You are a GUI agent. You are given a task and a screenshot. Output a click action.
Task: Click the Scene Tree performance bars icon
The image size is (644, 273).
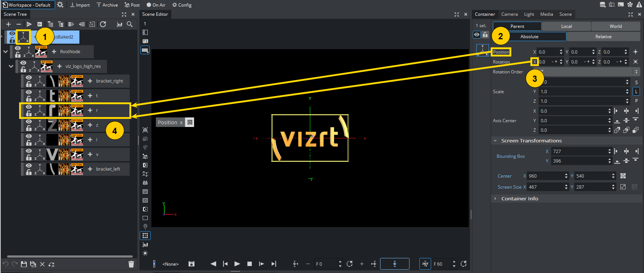click(119, 24)
